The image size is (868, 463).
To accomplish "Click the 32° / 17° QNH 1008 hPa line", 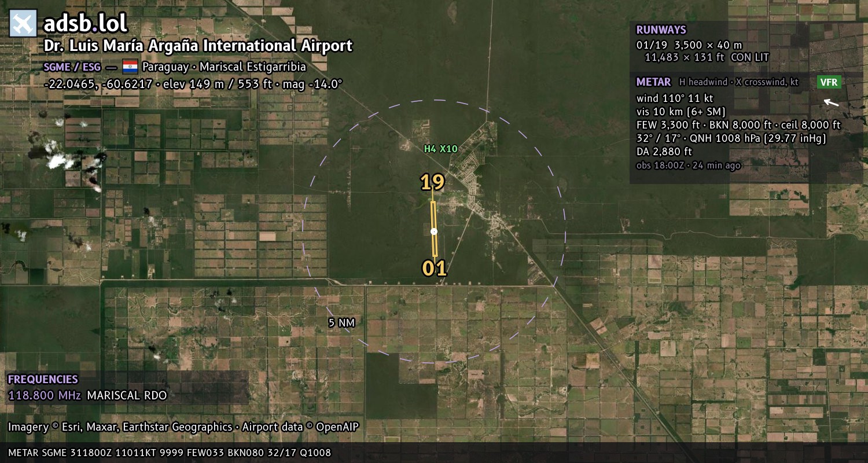I will pyautogui.click(x=731, y=138).
